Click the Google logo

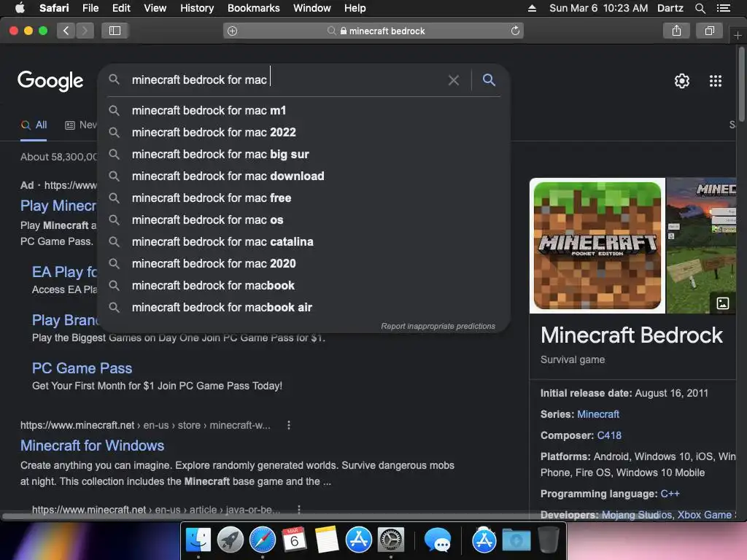[50, 80]
